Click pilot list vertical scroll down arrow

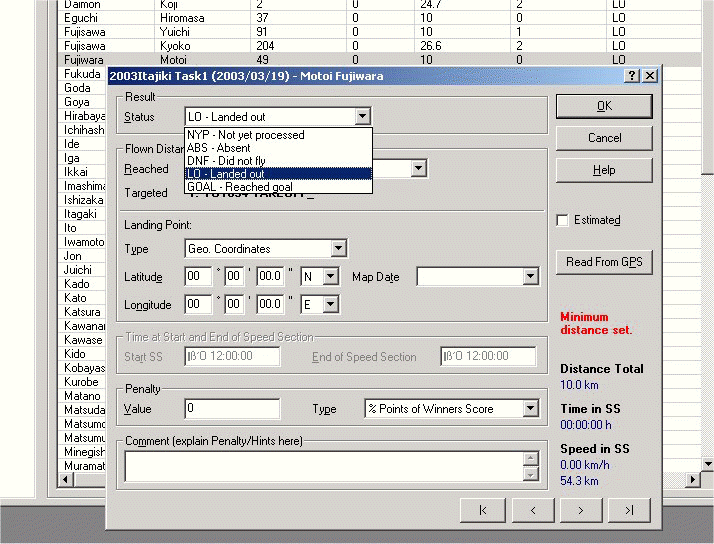(708, 464)
